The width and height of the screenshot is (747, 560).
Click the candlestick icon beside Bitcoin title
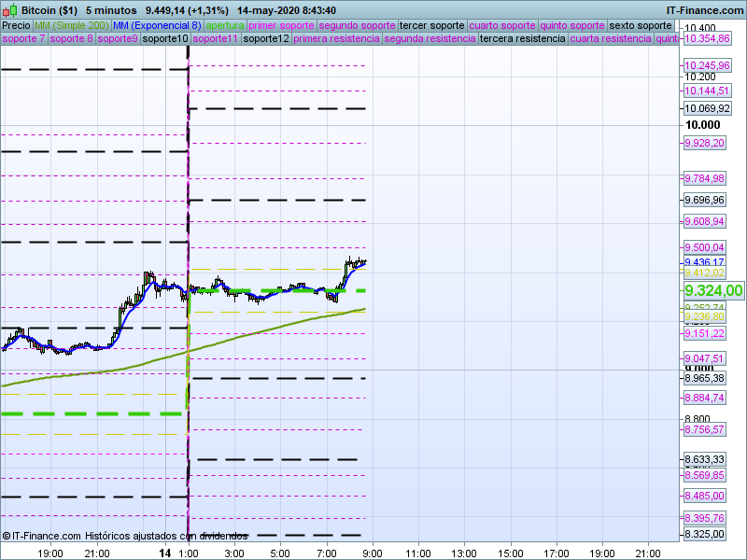(9, 9)
